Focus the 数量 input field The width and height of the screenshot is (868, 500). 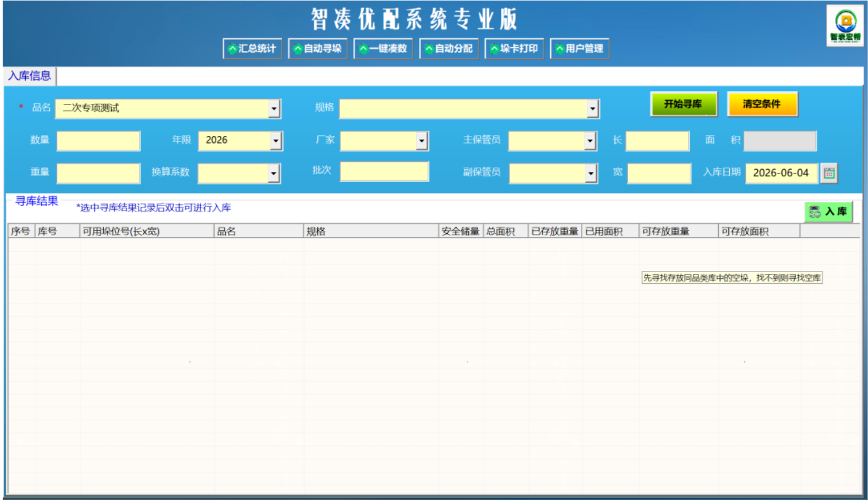click(98, 141)
